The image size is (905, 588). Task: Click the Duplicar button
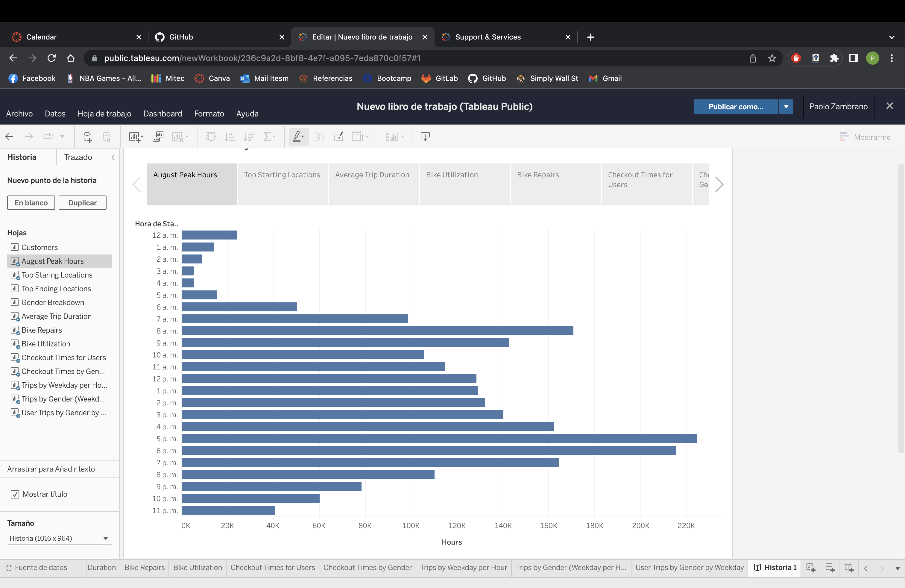coord(82,203)
